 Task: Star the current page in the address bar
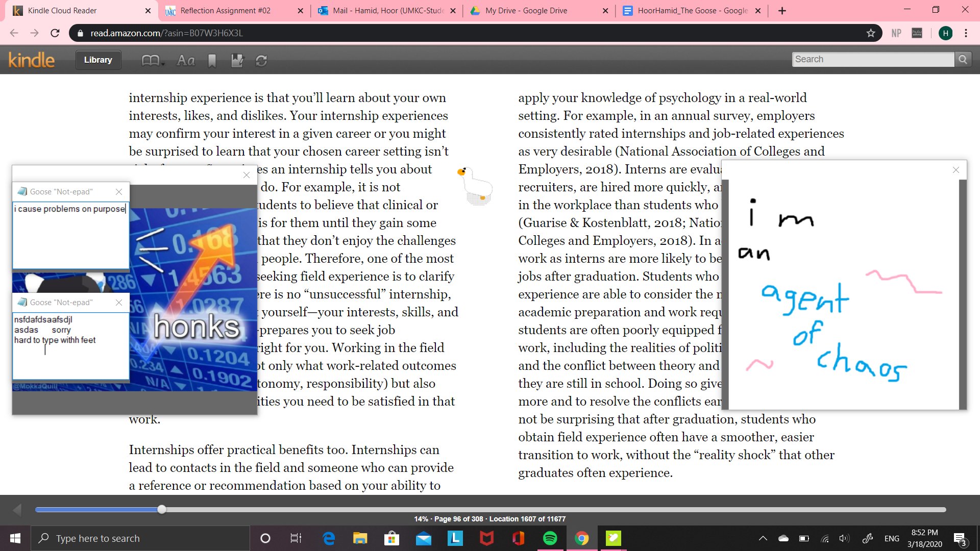tap(870, 33)
